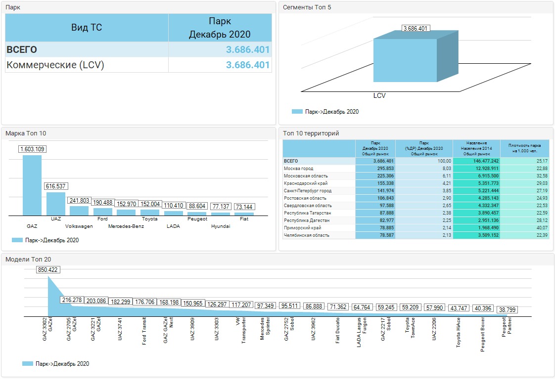The image size is (555, 392).
Task: Click the Вид ТС column header
Action: 87,28
